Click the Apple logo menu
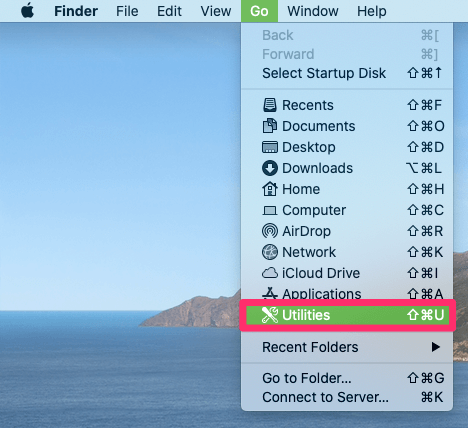 (x=27, y=11)
